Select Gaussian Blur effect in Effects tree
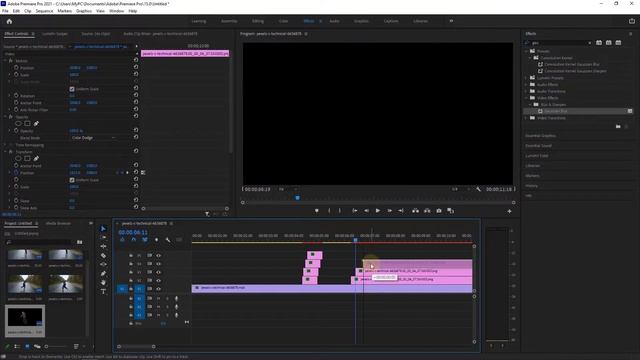The height and width of the screenshot is (360, 640). pos(556,111)
